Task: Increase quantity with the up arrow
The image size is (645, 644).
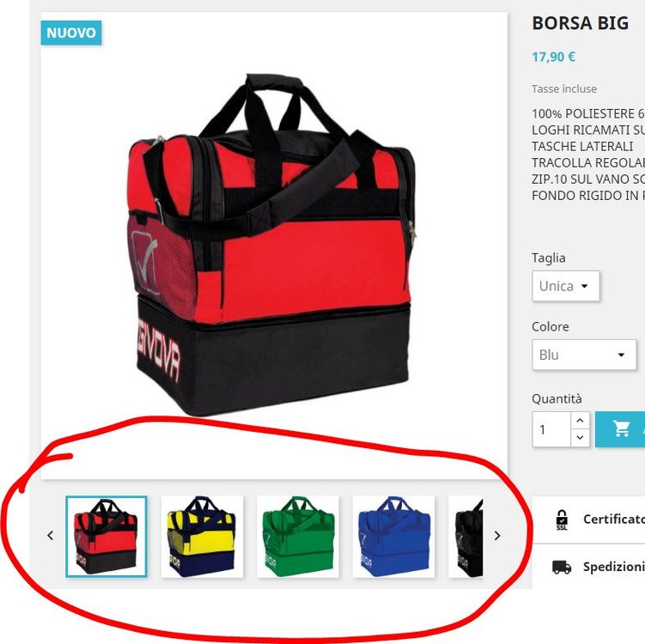Action: pos(580,420)
